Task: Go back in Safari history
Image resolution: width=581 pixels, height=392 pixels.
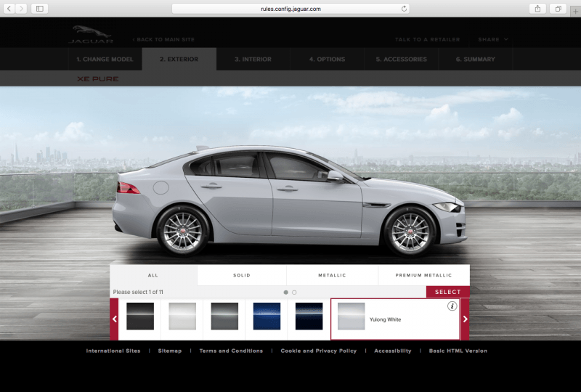Action: [x=9, y=9]
